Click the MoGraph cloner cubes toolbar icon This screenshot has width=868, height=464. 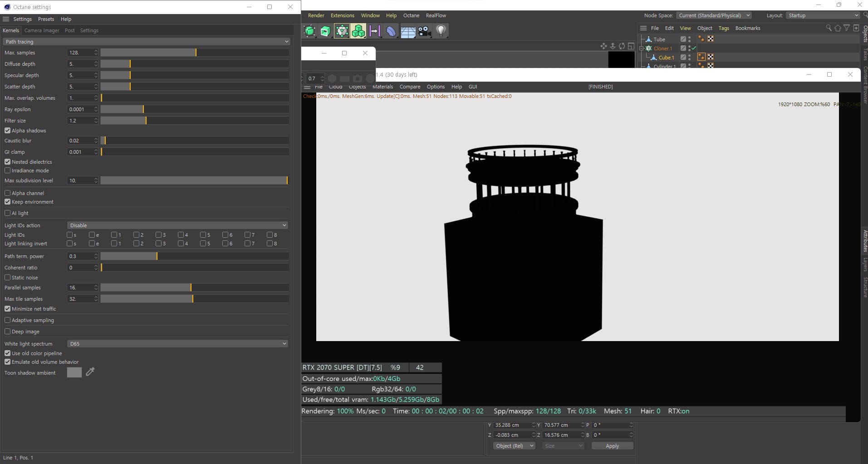[x=358, y=31]
